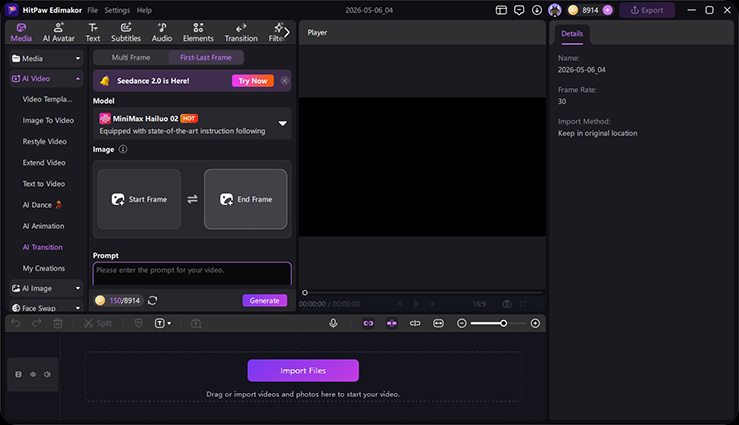Open the Audio tab

162,33
